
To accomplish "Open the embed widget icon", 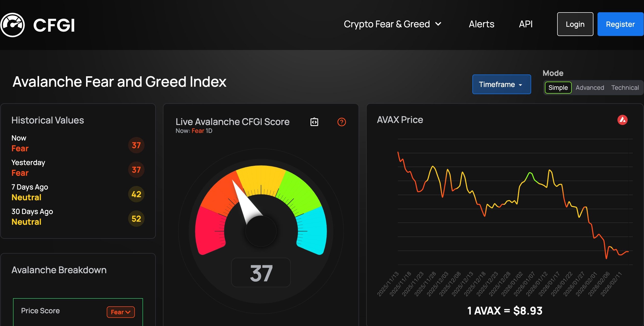I will pos(314,122).
